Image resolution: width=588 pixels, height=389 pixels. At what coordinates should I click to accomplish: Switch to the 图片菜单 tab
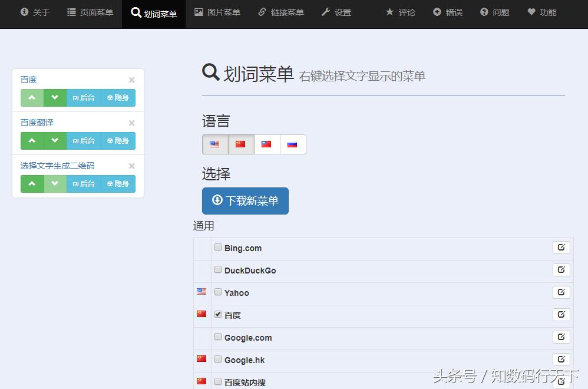point(217,12)
